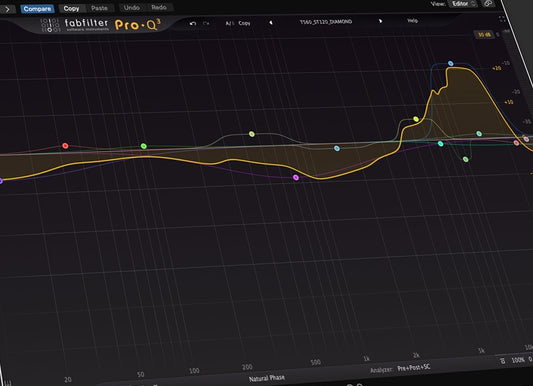Expand the header with the right-arrow chevron
The width and height of the screenshot is (533, 386).
[7, 10]
